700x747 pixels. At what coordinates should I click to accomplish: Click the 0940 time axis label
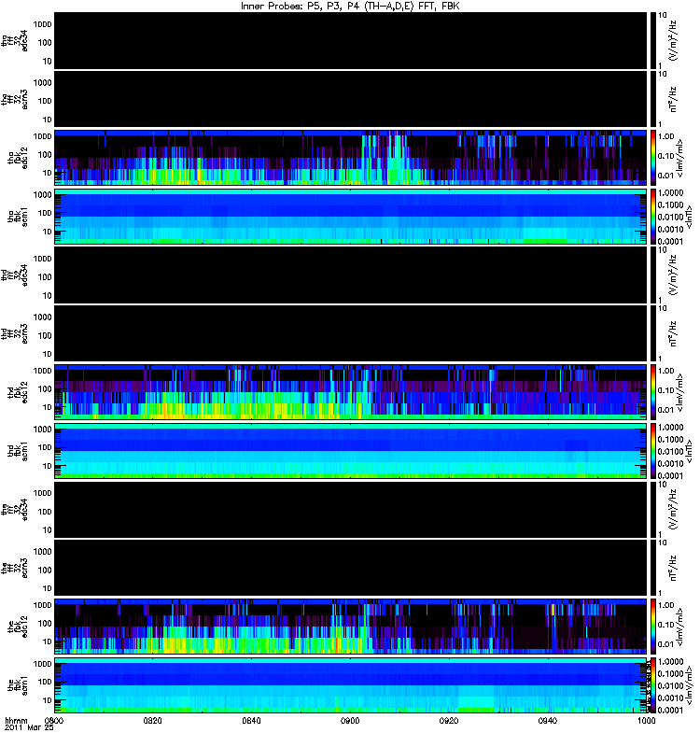(x=548, y=720)
